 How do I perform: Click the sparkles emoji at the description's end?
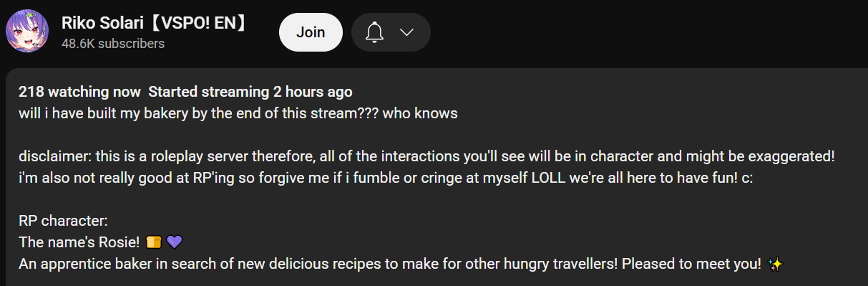point(775,264)
